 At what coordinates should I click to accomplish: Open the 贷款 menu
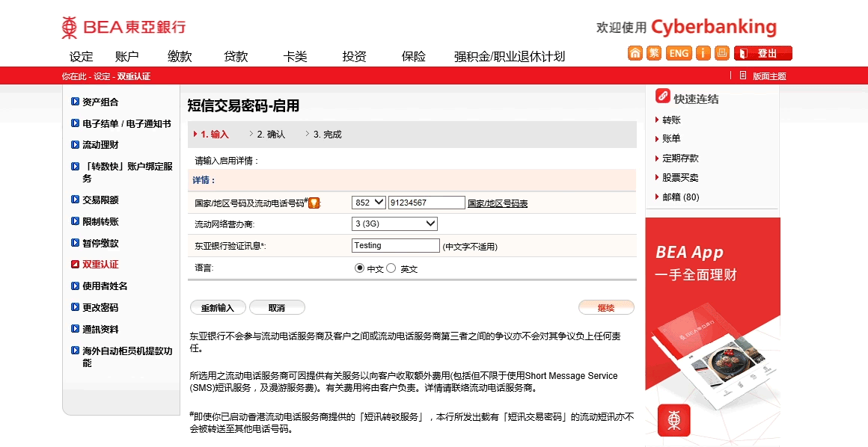click(236, 56)
